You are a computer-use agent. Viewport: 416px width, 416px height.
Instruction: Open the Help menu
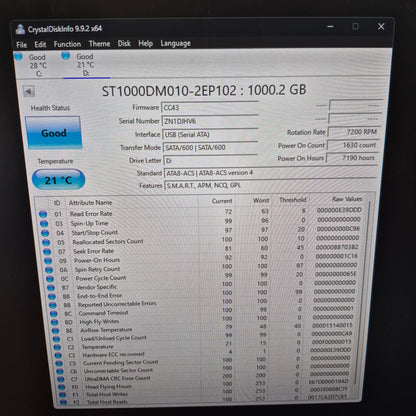pos(145,43)
